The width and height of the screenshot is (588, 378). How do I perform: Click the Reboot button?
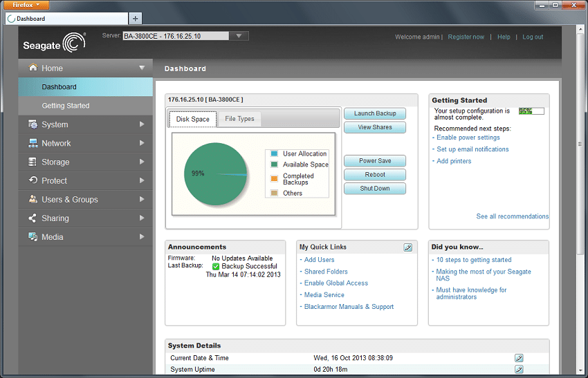point(375,175)
